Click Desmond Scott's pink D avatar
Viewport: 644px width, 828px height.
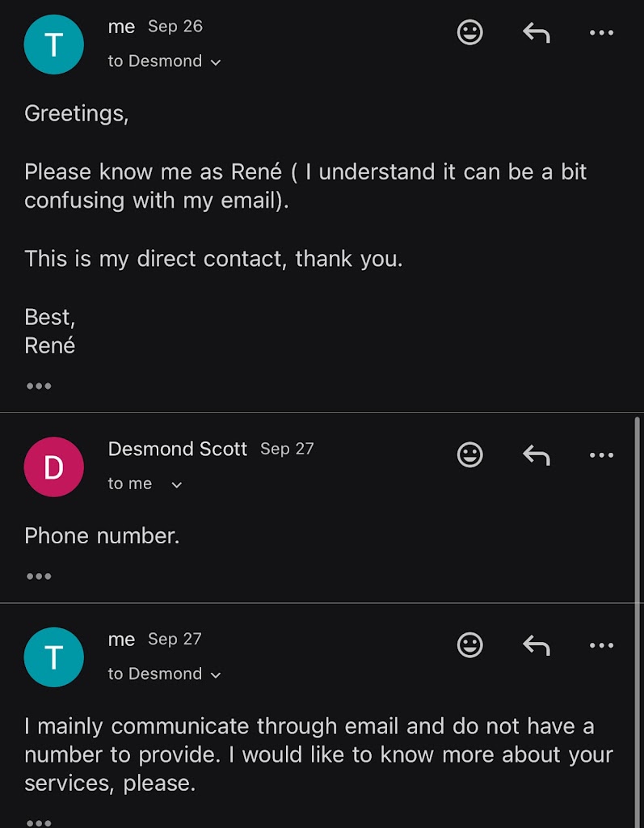coord(53,467)
